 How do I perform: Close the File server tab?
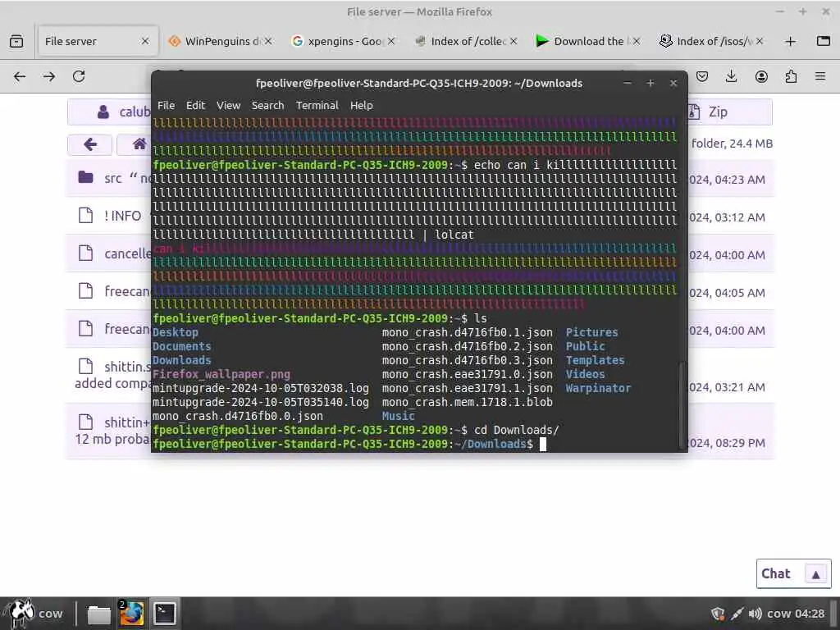tap(145, 41)
